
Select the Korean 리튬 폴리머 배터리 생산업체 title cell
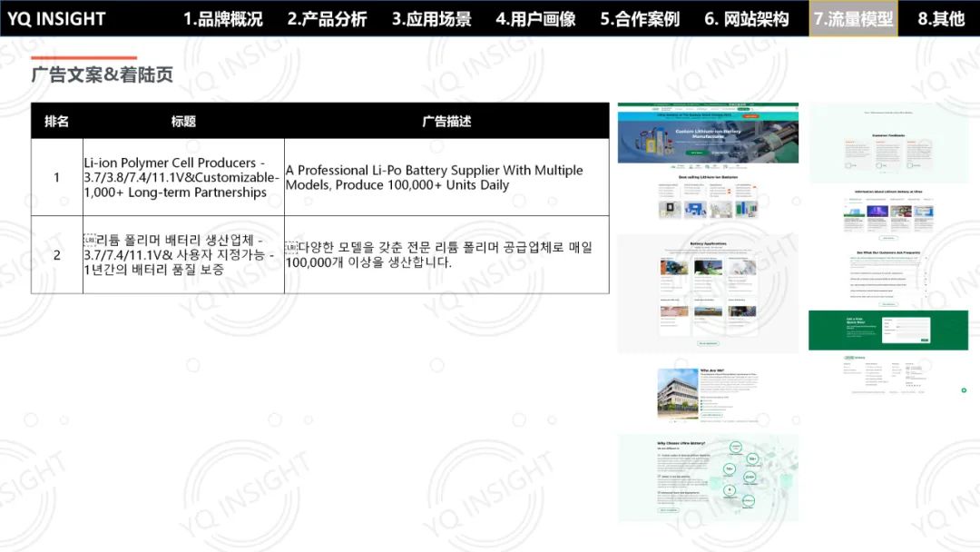(x=183, y=255)
